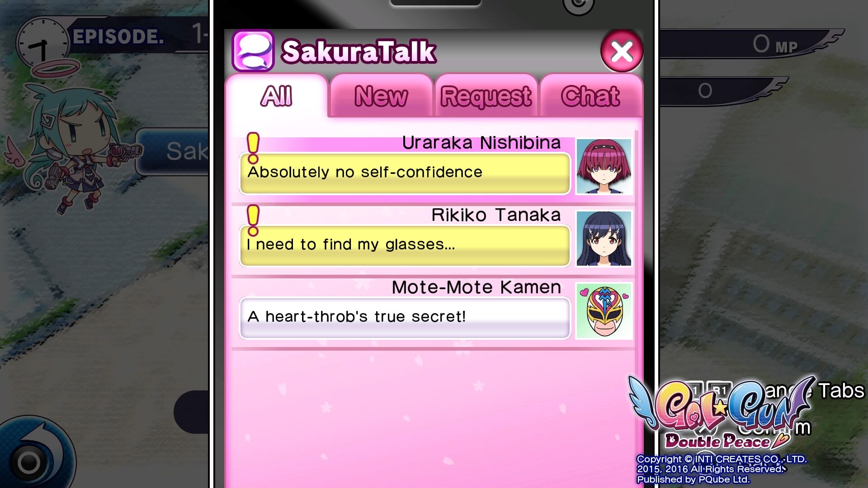
Task: Open message 'Absolutely no self-confidence'
Action: click(x=405, y=174)
